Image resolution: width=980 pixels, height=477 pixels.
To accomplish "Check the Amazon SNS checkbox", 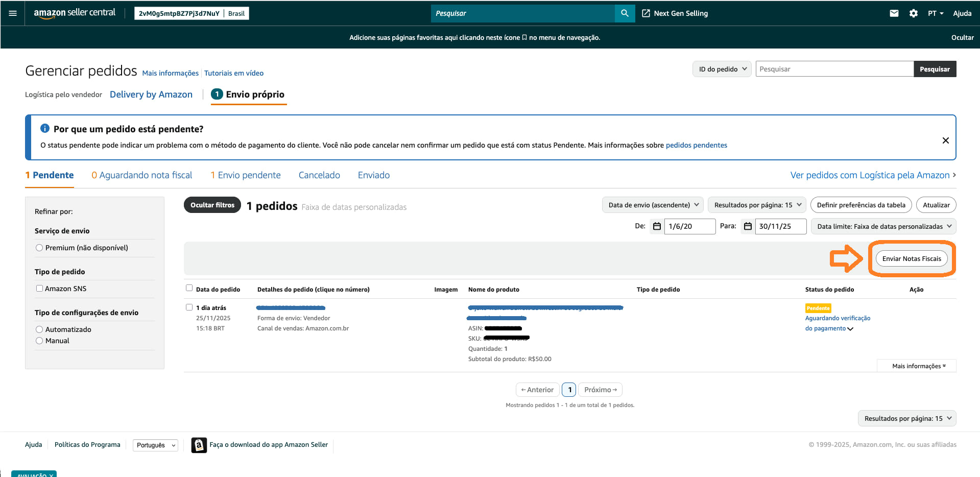I will coord(39,289).
